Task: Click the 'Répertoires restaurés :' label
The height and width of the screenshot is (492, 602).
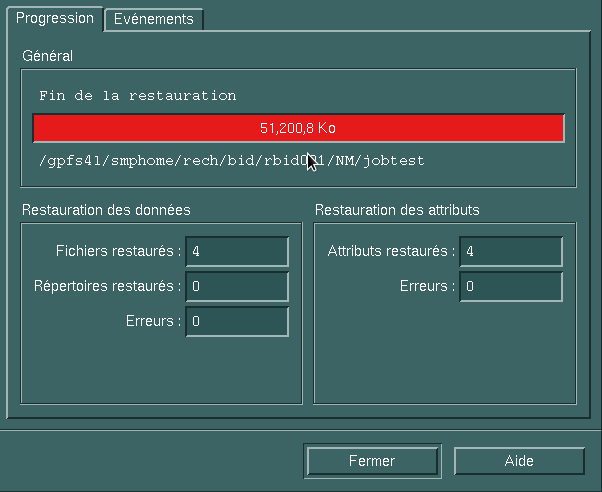Action: [x=108, y=286]
